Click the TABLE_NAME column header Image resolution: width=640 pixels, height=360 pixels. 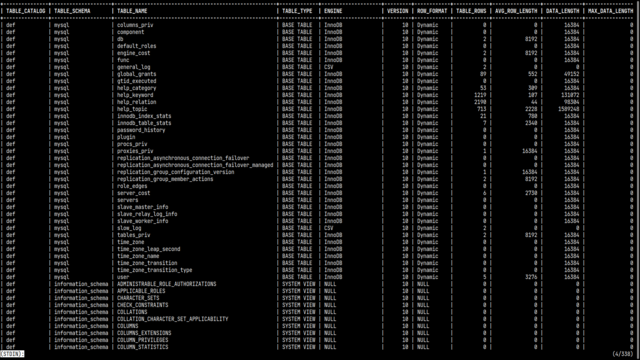132,11
